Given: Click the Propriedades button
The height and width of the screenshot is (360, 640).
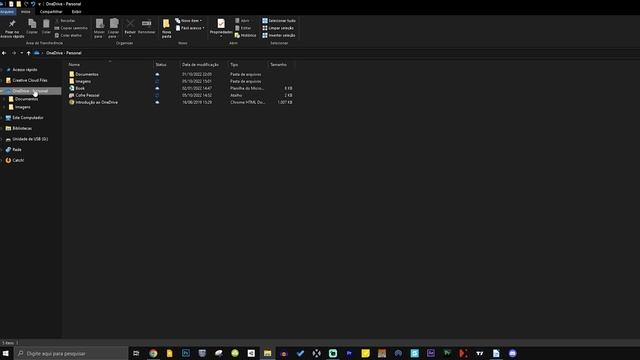Looking at the screenshot, I should tap(221, 28).
